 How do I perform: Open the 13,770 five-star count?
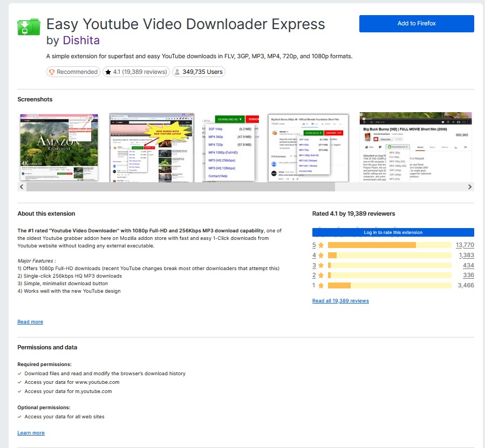(x=464, y=245)
